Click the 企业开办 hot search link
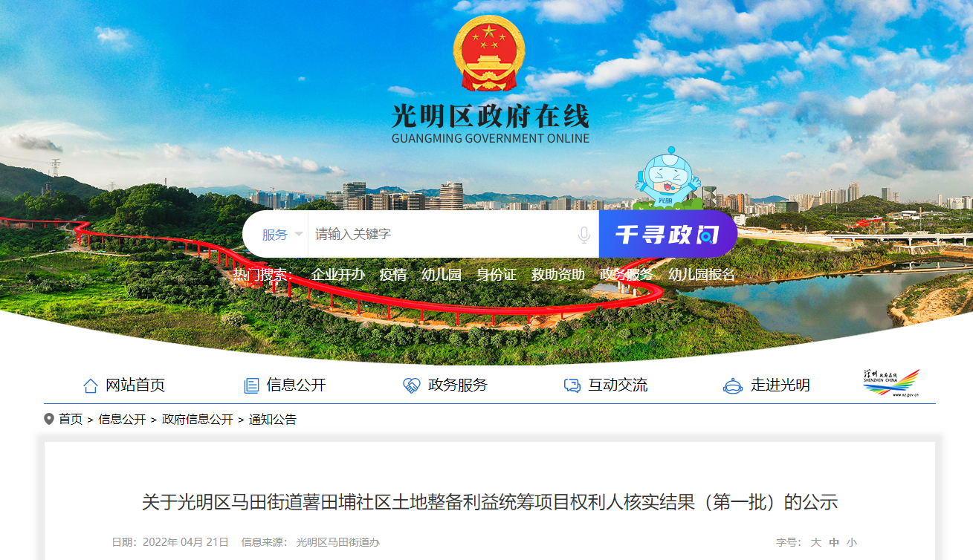The width and height of the screenshot is (973, 560). pyautogui.click(x=338, y=274)
